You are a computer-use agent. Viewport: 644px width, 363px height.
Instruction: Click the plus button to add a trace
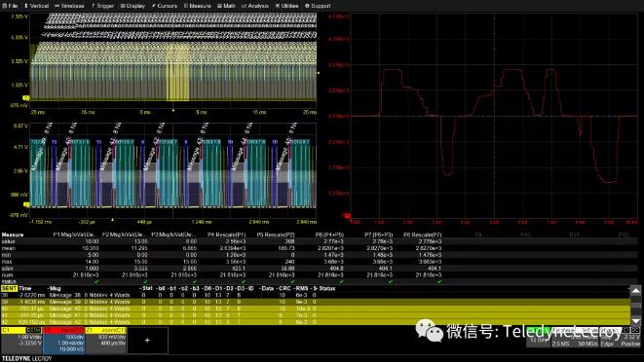click(x=147, y=340)
